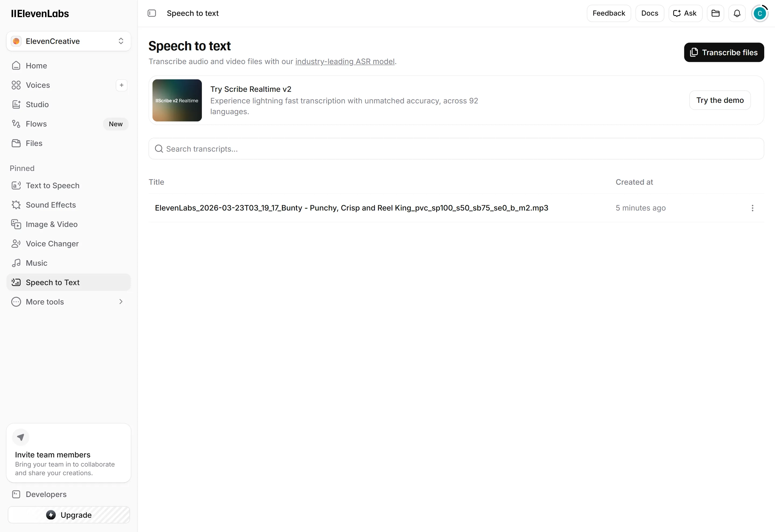775x532 pixels.
Task: Collapse the sidebar with the panel icon
Action: tap(152, 13)
